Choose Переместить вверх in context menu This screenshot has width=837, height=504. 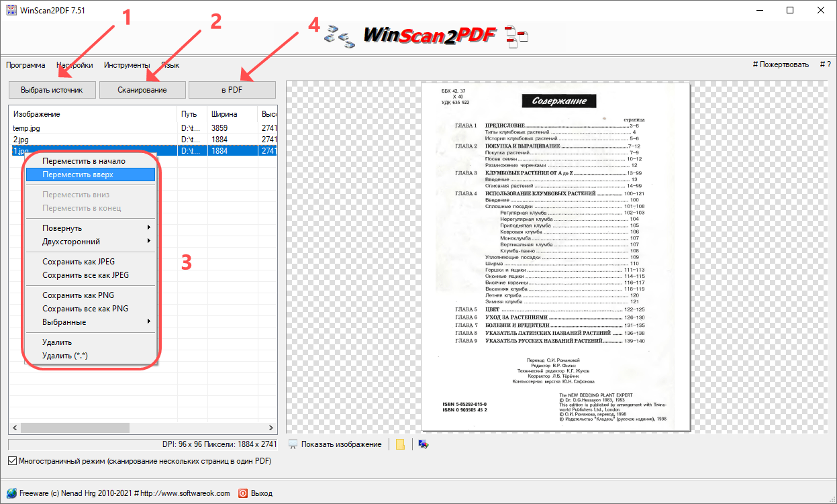pyautogui.click(x=90, y=174)
